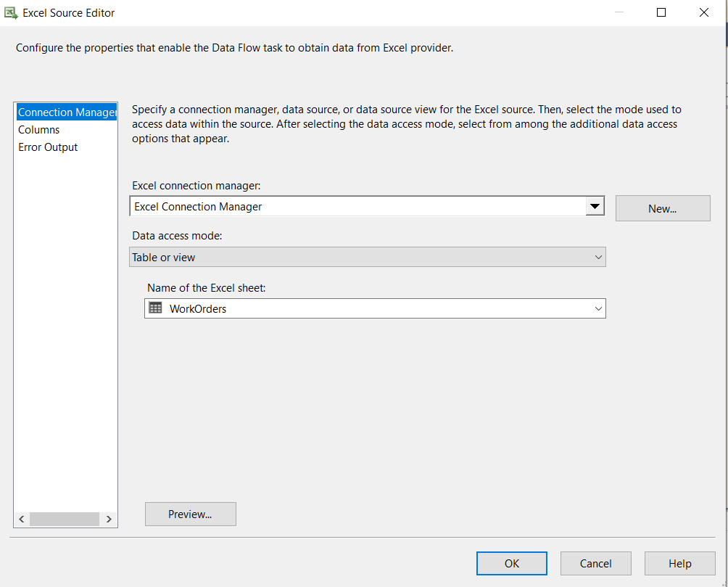
Task: Open the Error Output page
Action: coord(48,147)
